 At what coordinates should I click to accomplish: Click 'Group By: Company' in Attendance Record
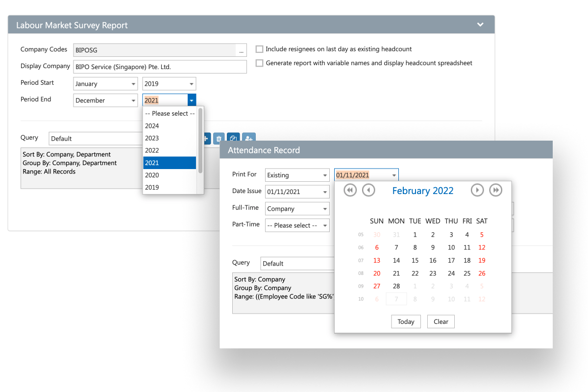click(x=263, y=288)
